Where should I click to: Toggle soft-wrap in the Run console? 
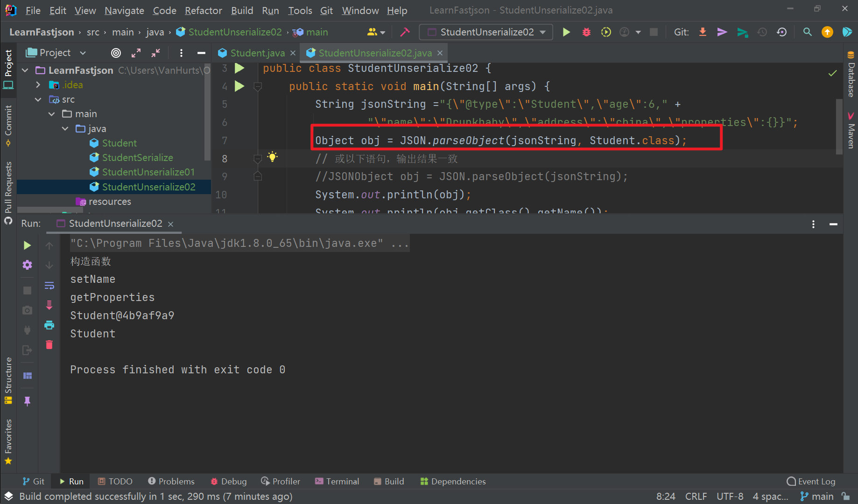pos(49,285)
